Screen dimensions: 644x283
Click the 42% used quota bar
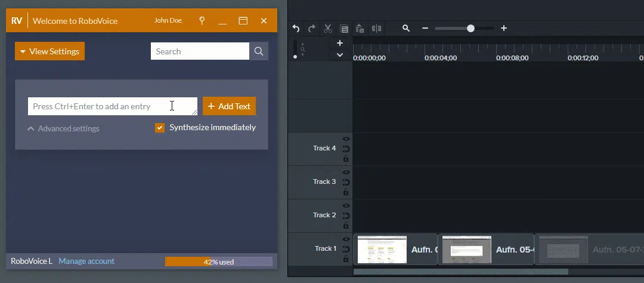click(x=218, y=262)
